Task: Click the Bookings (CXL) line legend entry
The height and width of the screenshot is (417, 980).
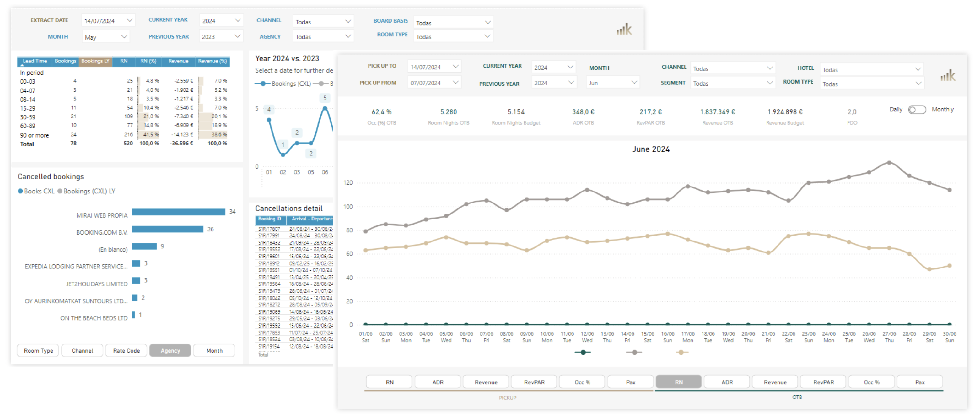Action: click(x=283, y=84)
